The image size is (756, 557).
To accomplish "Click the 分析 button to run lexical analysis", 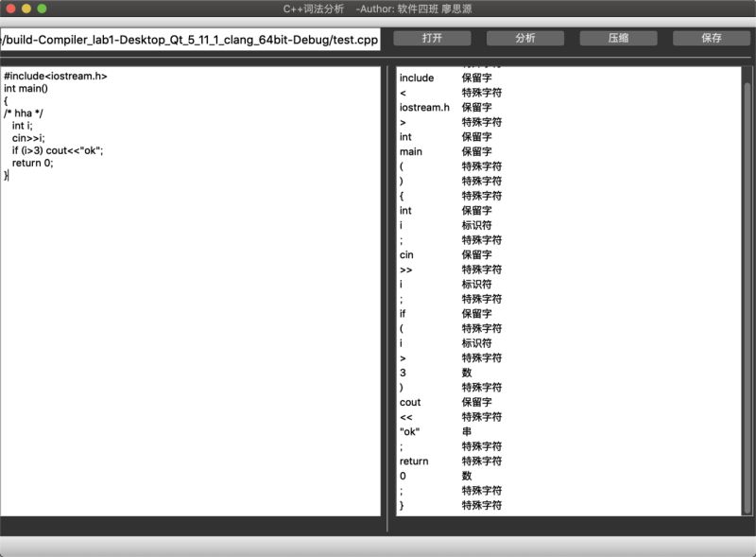I will coord(524,38).
